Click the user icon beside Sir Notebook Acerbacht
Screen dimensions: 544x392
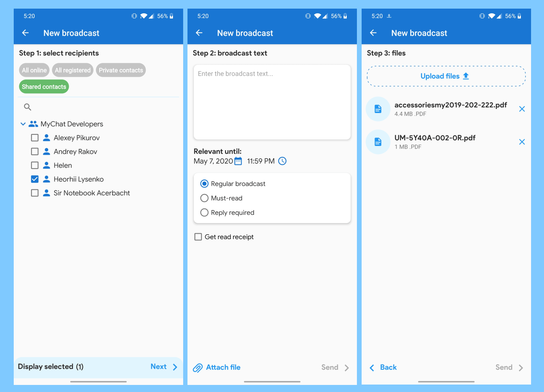click(x=46, y=193)
